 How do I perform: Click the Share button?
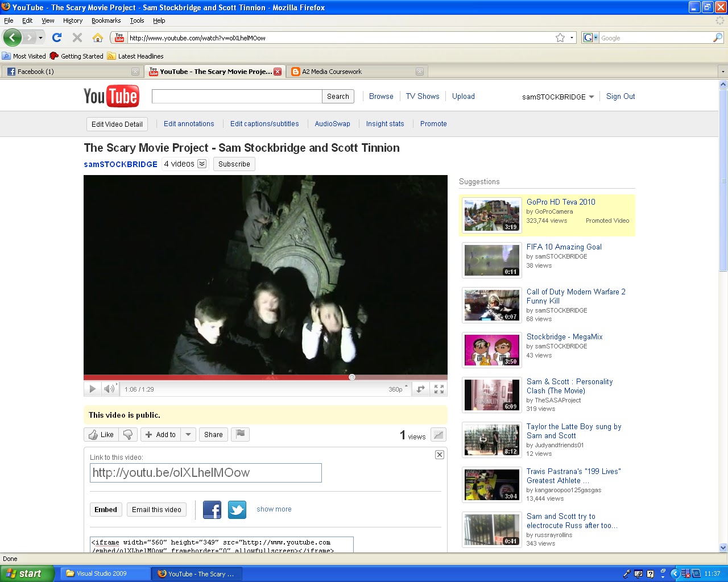[213, 435]
